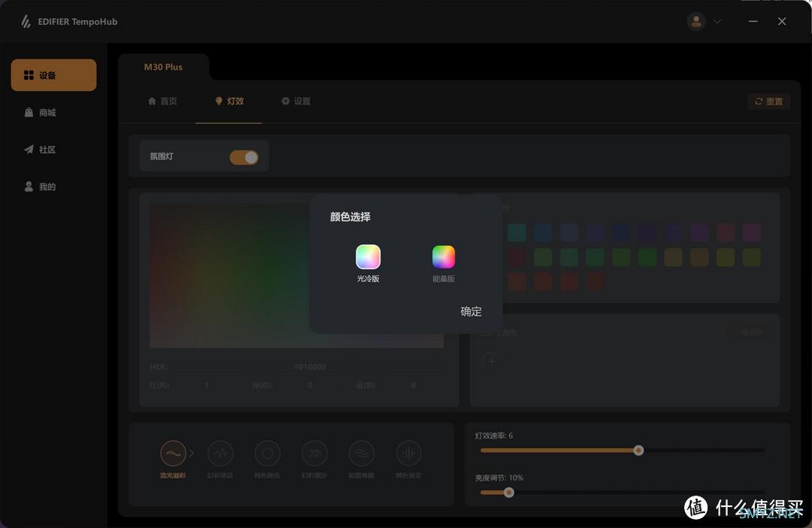Image resolution: width=812 pixels, height=528 pixels.
Task: Click the user avatar icon in the title bar
Action: click(696, 22)
